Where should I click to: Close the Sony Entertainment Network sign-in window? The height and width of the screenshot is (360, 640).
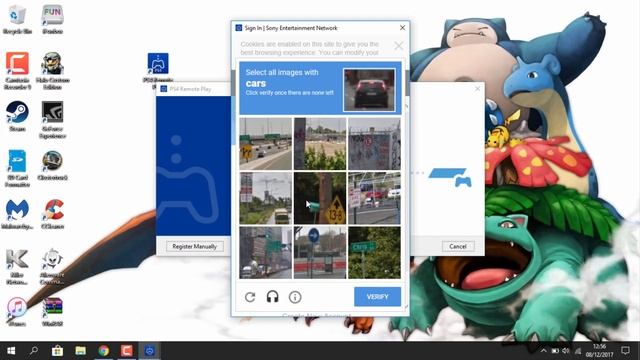click(402, 28)
